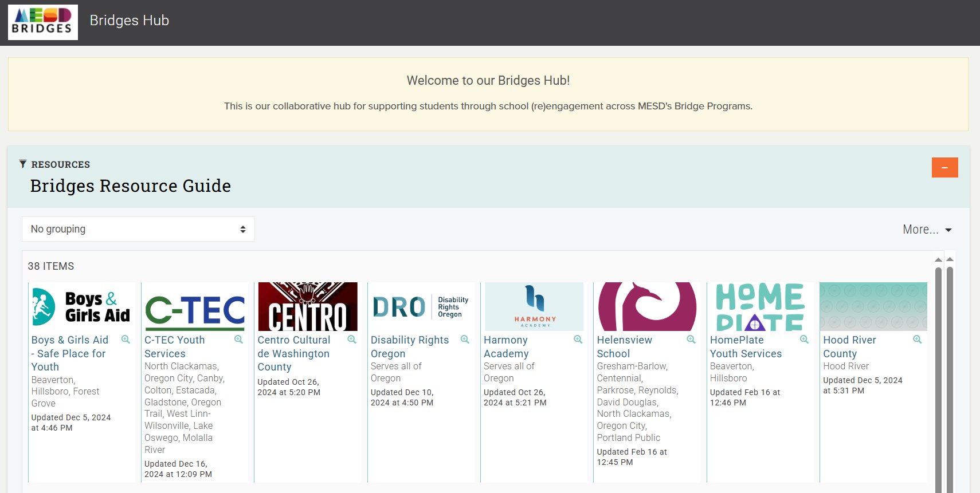Click 'Updated Dec 10, 2024 at 4:50 PM' text

402,397
